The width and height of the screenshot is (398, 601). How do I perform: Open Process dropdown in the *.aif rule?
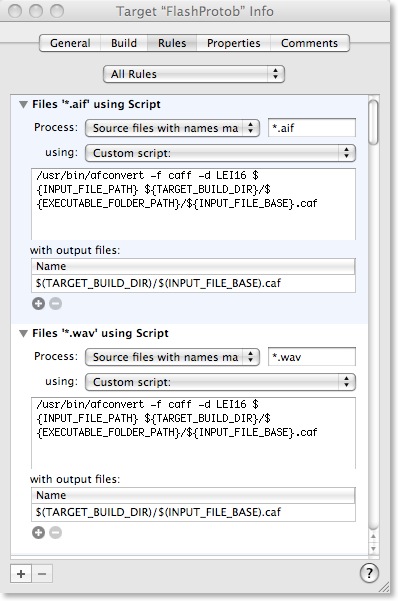tap(172, 128)
